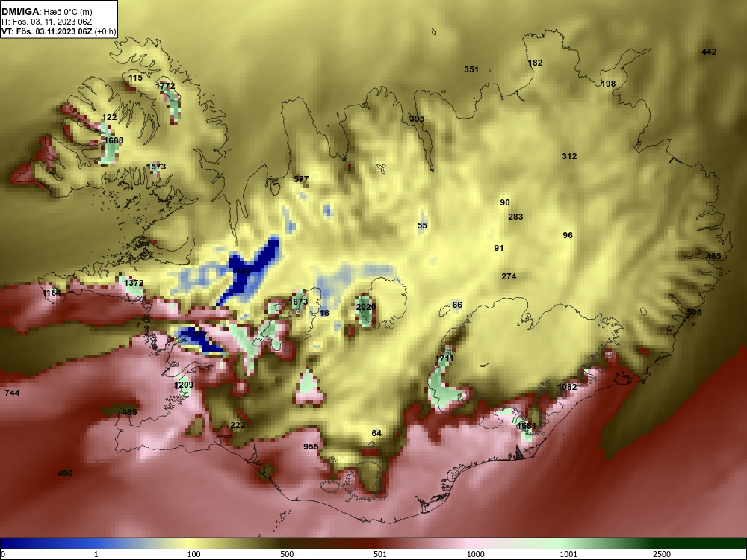
Task: Select the map value 91
Action: (x=499, y=248)
